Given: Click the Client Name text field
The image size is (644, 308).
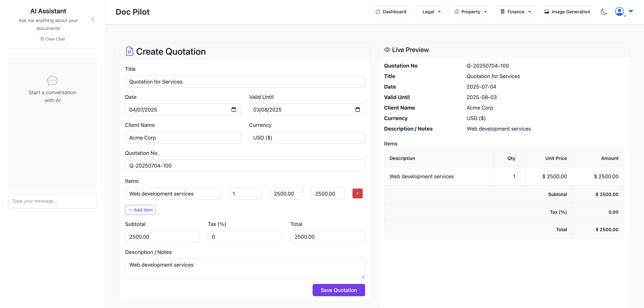Looking at the screenshot, I should point(183,138).
